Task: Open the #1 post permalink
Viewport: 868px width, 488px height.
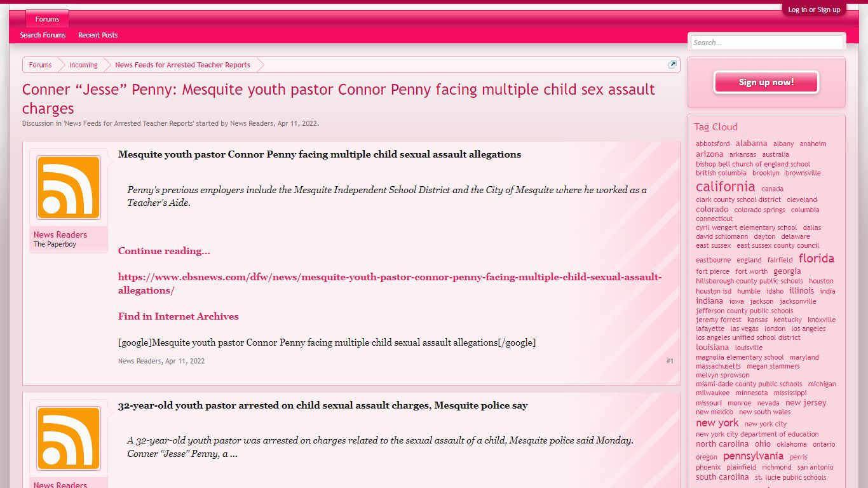Action: click(670, 361)
